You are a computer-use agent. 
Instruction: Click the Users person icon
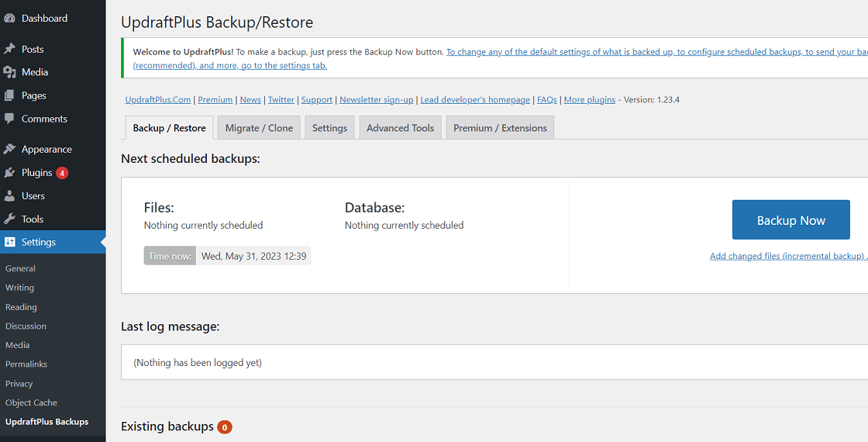click(9, 196)
